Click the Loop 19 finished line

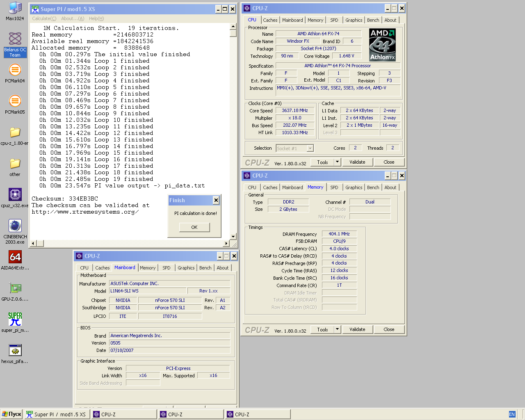coord(96,179)
